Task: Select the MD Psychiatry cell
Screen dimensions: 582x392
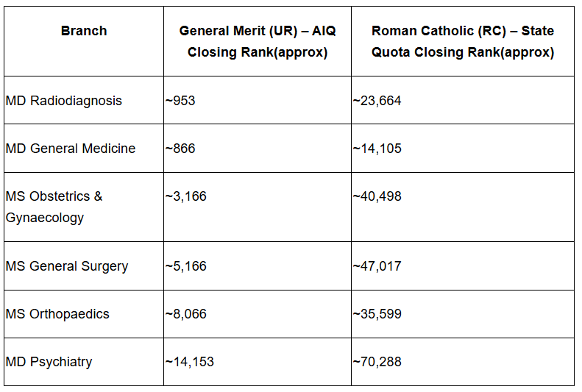Action: coord(49,362)
